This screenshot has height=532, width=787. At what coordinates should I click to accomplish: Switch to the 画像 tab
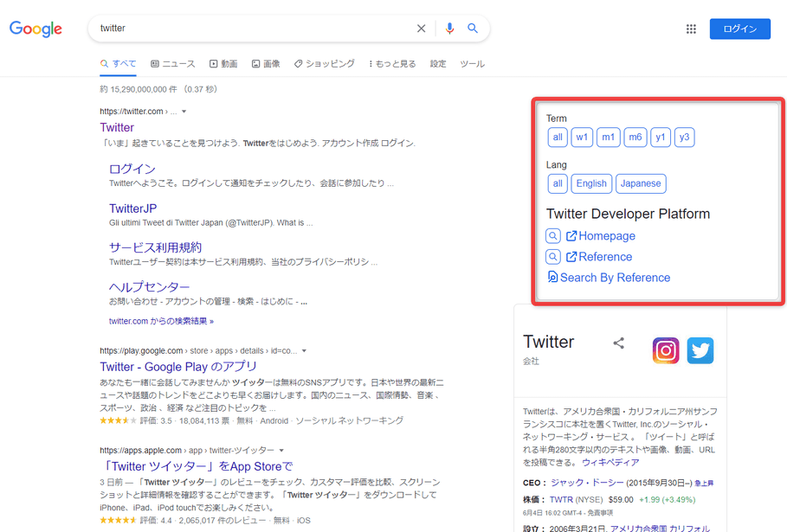click(266, 64)
